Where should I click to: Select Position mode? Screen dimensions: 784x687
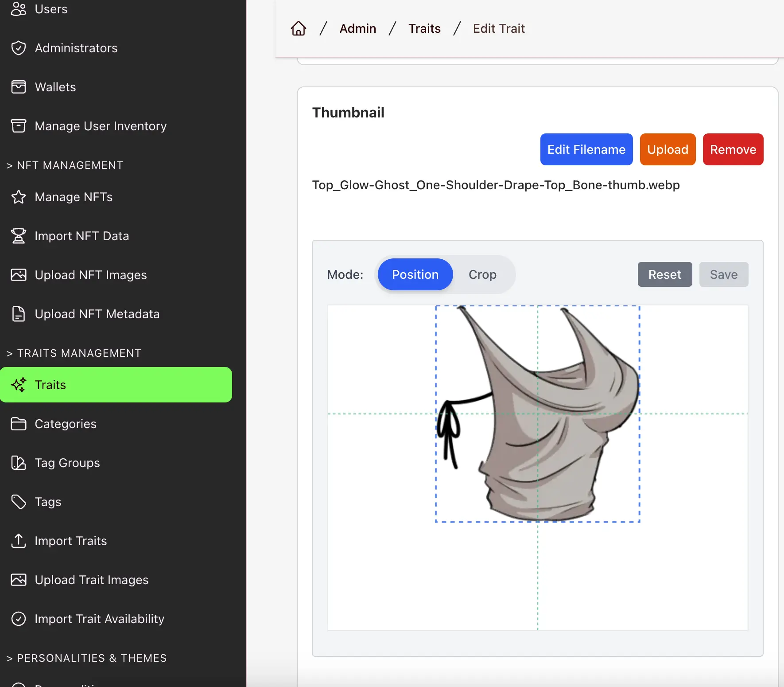[x=415, y=275]
